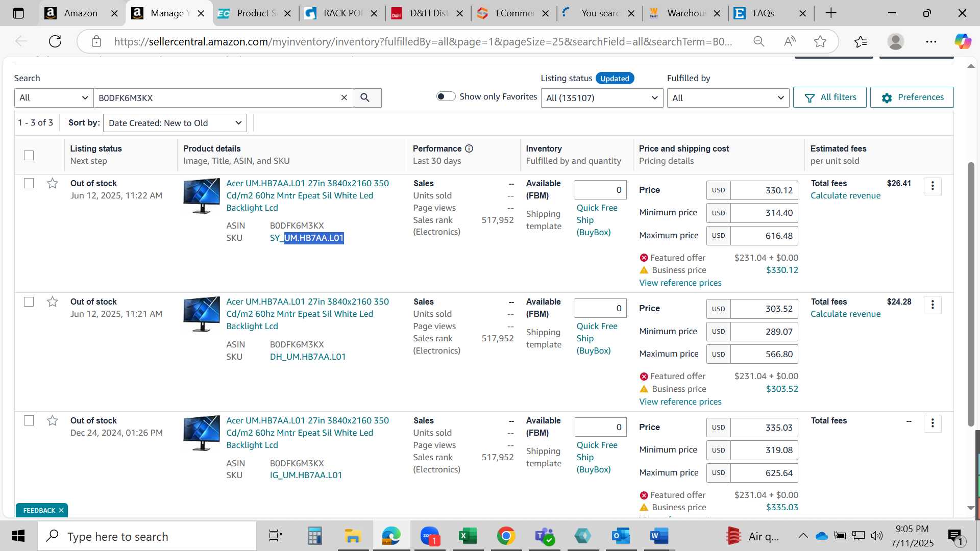This screenshot has height=551, width=980.
Task: Open browser settings and more menu
Action: pyautogui.click(x=931, y=41)
